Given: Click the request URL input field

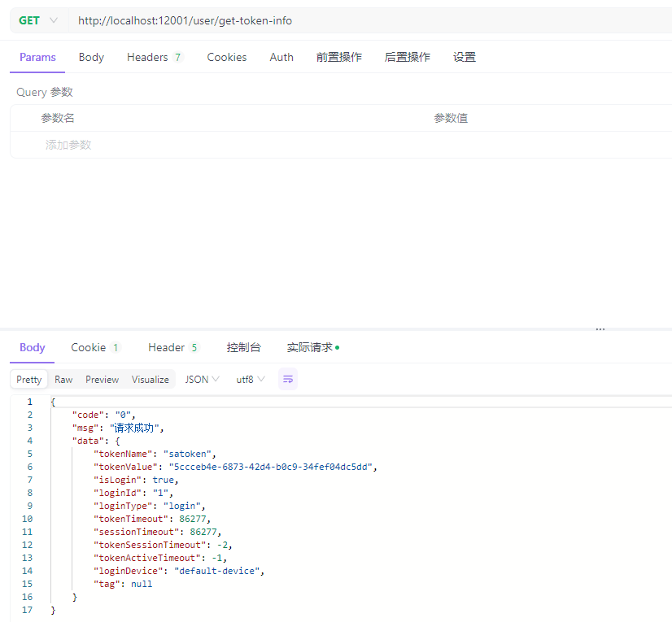Looking at the screenshot, I should [x=366, y=20].
